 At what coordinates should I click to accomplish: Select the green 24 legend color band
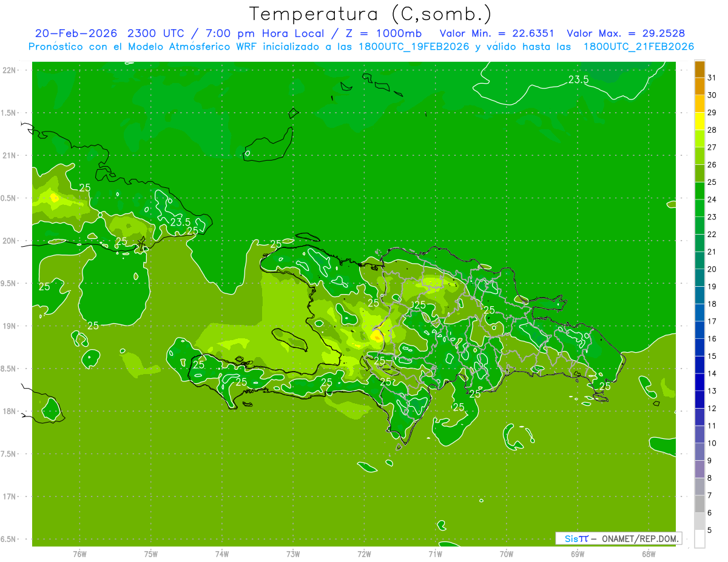click(x=699, y=191)
